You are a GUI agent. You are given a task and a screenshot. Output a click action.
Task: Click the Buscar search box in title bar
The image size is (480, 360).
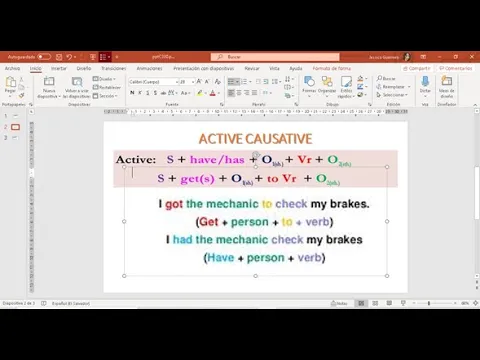275,57
